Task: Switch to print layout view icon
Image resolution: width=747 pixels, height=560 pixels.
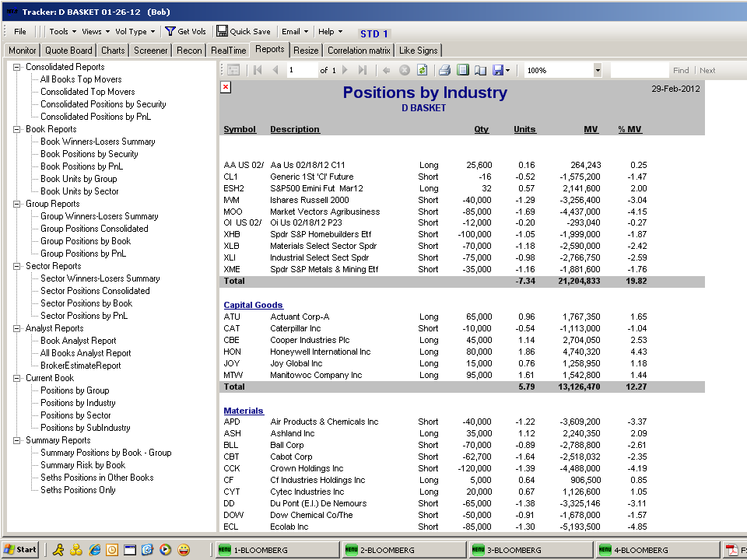Action: [x=462, y=71]
